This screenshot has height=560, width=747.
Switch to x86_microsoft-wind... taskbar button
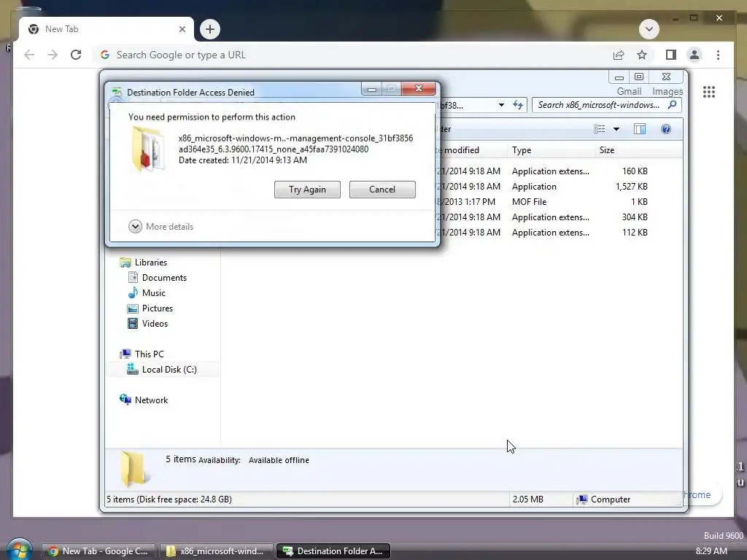[216, 551]
